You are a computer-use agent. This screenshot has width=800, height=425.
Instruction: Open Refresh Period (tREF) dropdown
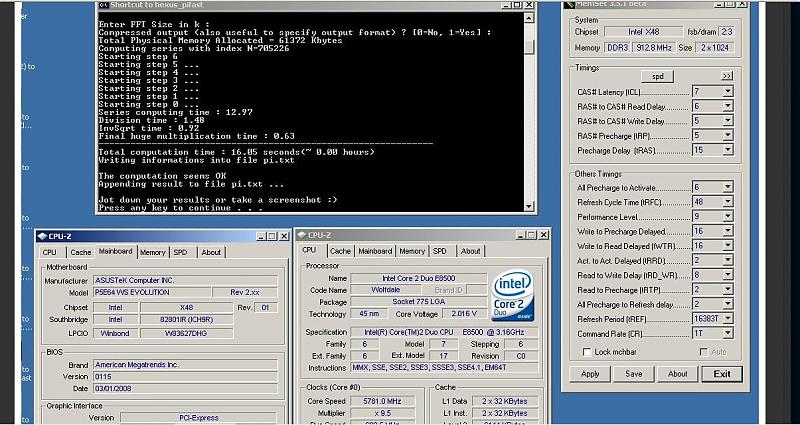point(728,319)
